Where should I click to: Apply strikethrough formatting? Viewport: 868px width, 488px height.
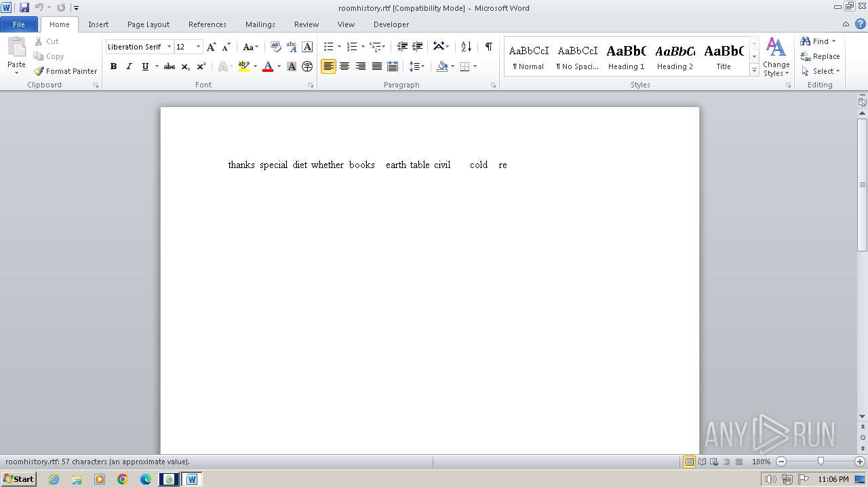tap(170, 66)
